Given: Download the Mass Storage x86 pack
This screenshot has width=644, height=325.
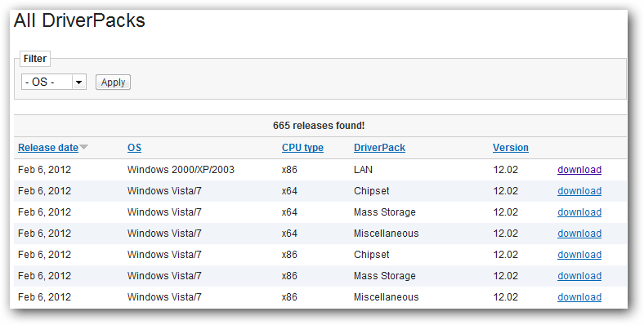Looking at the screenshot, I should tap(579, 276).
